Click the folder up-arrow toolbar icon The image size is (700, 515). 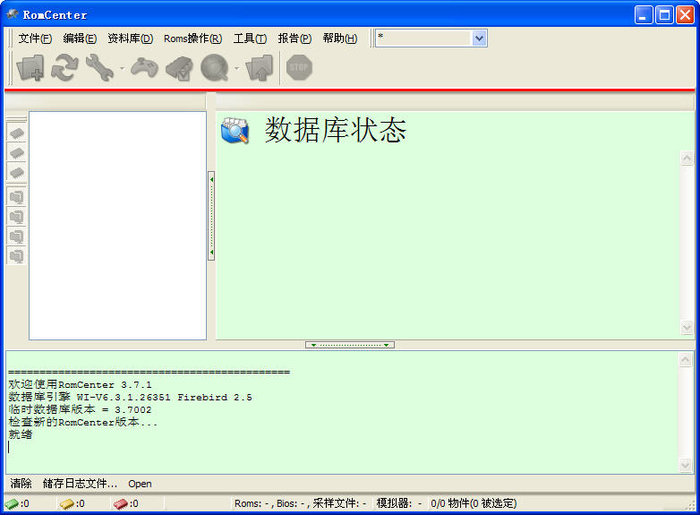(x=259, y=67)
